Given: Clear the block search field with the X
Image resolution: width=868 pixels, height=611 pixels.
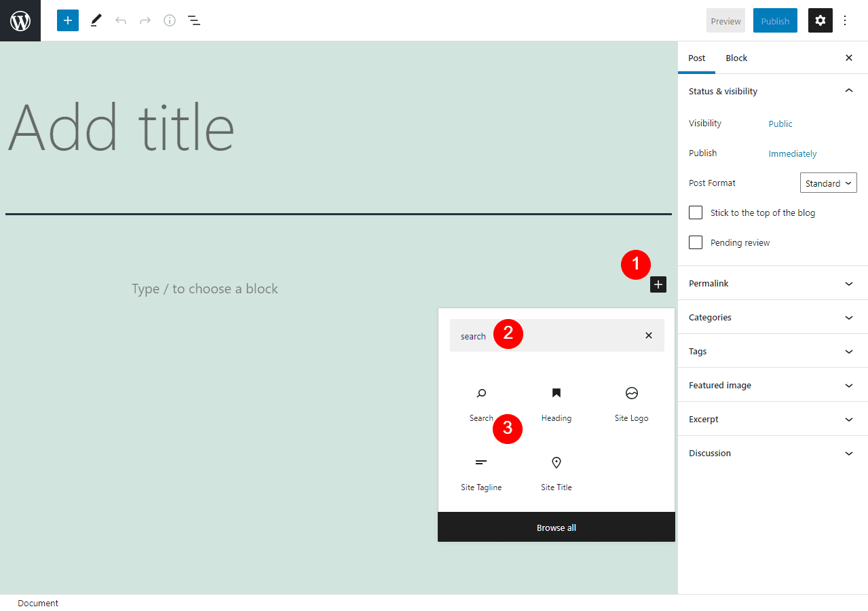Looking at the screenshot, I should pyautogui.click(x=648, y=335).
